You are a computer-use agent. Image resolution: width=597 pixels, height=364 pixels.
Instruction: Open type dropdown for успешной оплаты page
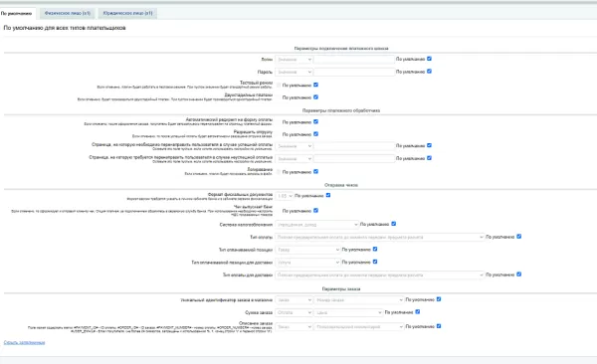tap(294, 146)
